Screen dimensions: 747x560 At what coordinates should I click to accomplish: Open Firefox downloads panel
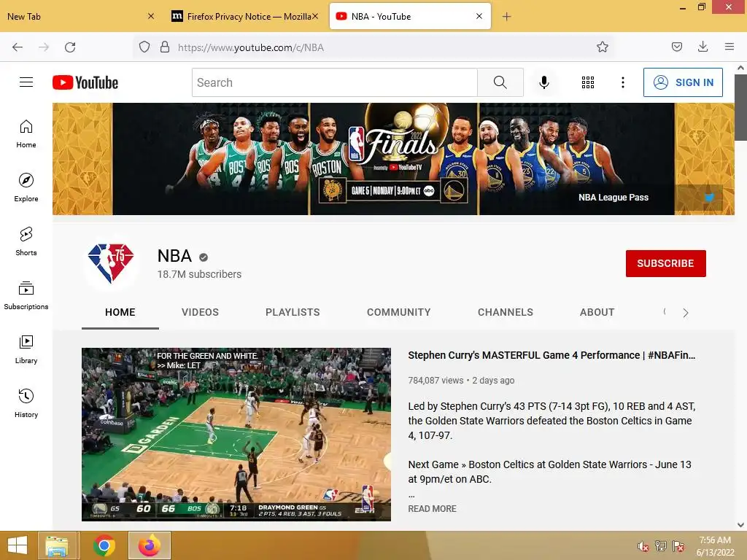[703, 47]
